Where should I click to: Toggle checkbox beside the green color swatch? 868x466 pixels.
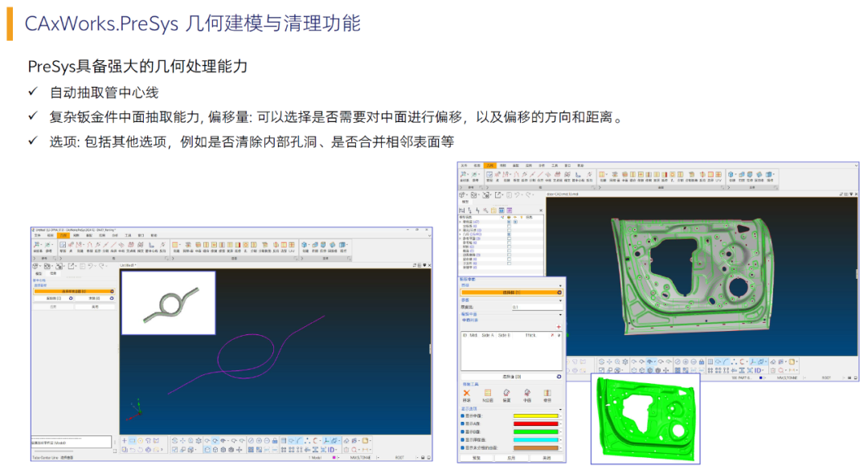462,431
